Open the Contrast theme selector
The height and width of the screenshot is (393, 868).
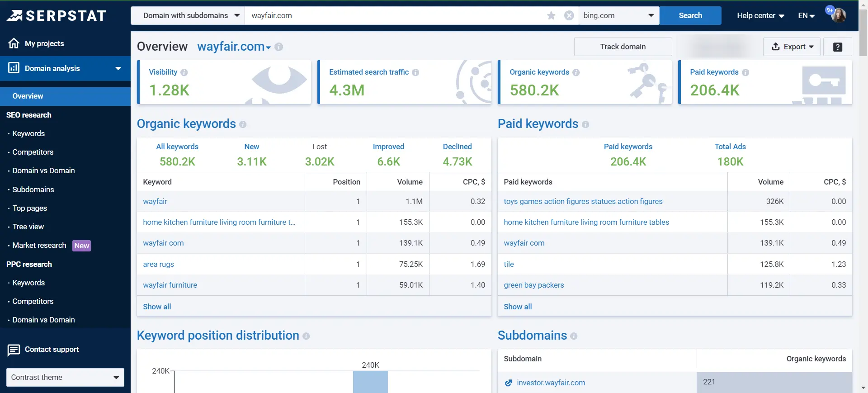(x=65, y=377)
